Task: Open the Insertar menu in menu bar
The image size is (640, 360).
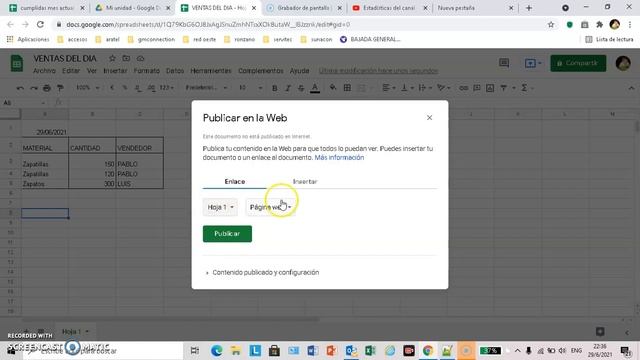Action: click(x=115, y=71)
